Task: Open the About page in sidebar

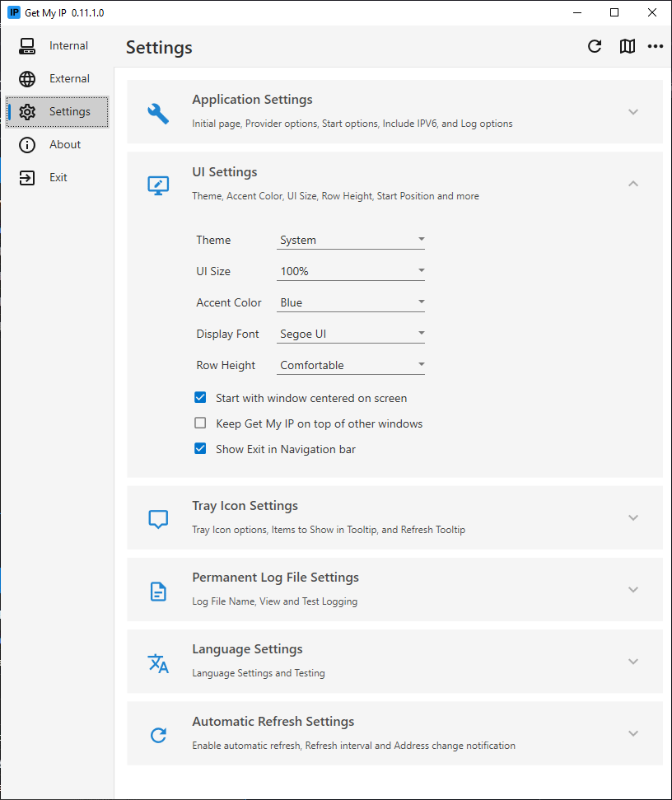Action: click(x=57, y=144)
